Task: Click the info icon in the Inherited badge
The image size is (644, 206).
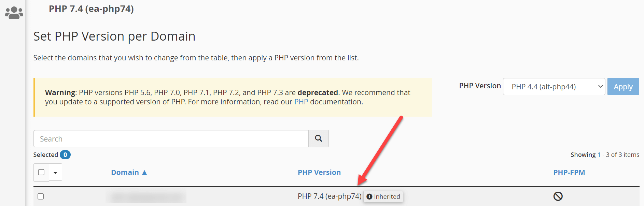Action: 369,197
